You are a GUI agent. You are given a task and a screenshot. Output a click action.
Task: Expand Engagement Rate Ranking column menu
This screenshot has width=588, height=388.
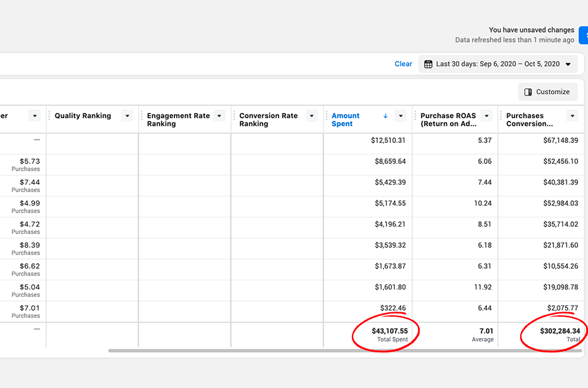[219, 116]
